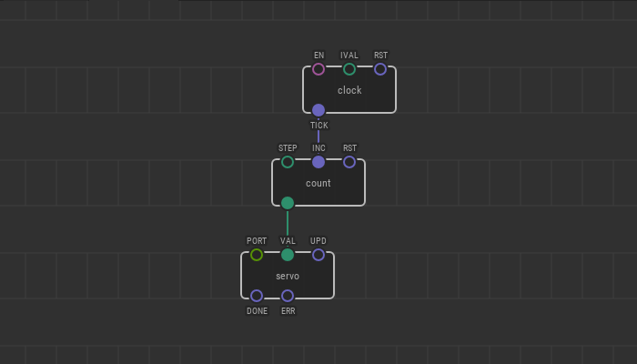This screenshot has width=637, height=364.
Task: Select the servo node body
Action: pyautogui.click(x=305, y=276)
